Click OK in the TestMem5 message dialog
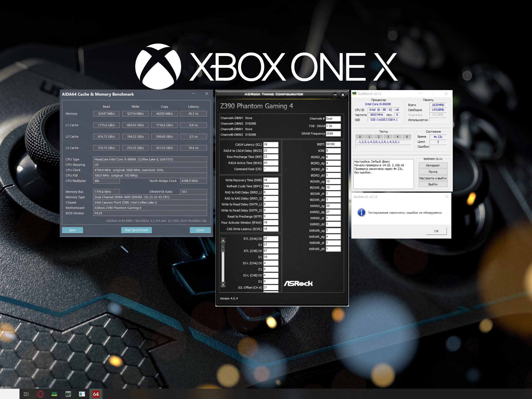 tap(436, 231)
